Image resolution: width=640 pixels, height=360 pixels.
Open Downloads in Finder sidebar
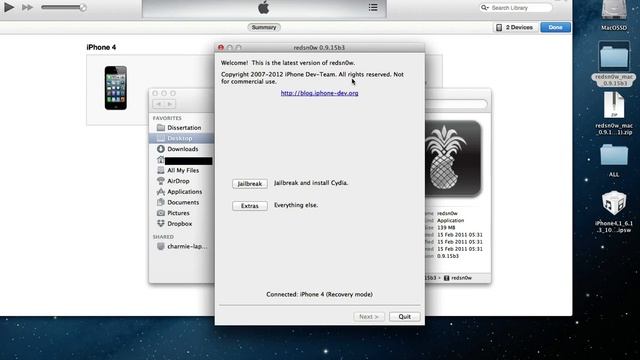click(181, 149)
